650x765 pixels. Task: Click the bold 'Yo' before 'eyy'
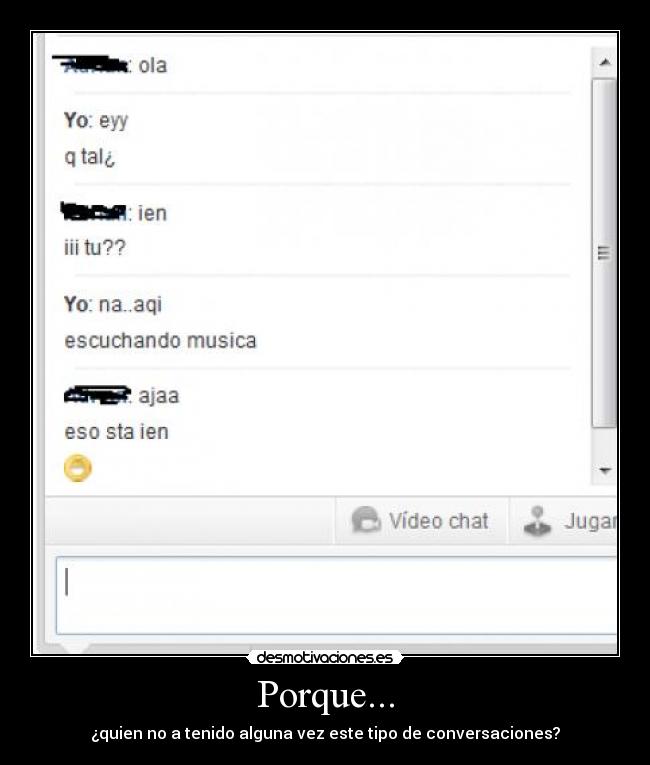pos(76,120)
